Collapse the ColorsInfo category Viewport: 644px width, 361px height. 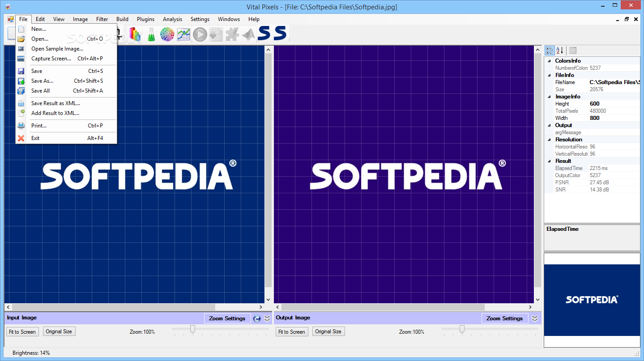pos(549,61)
